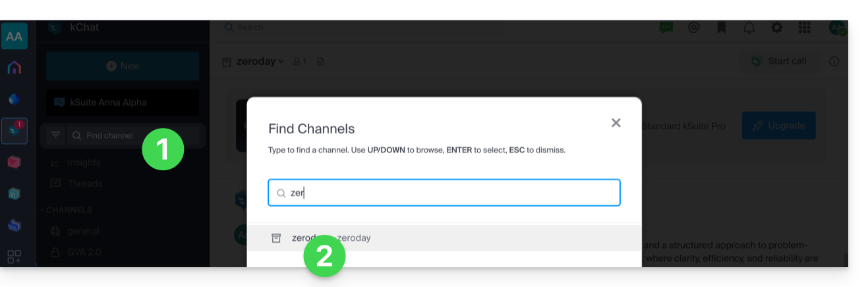Click the kChat icon with red badge
This screenshot has width=868, height=287.
pyautogui.click(x=14, y=131)
